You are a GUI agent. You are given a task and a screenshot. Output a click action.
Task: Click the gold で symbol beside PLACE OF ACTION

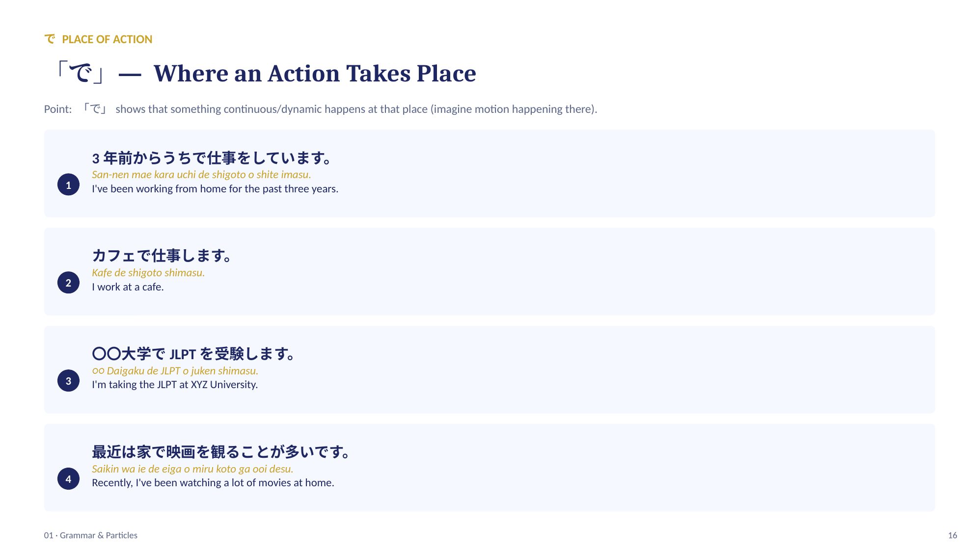click(x=50, y=39)
